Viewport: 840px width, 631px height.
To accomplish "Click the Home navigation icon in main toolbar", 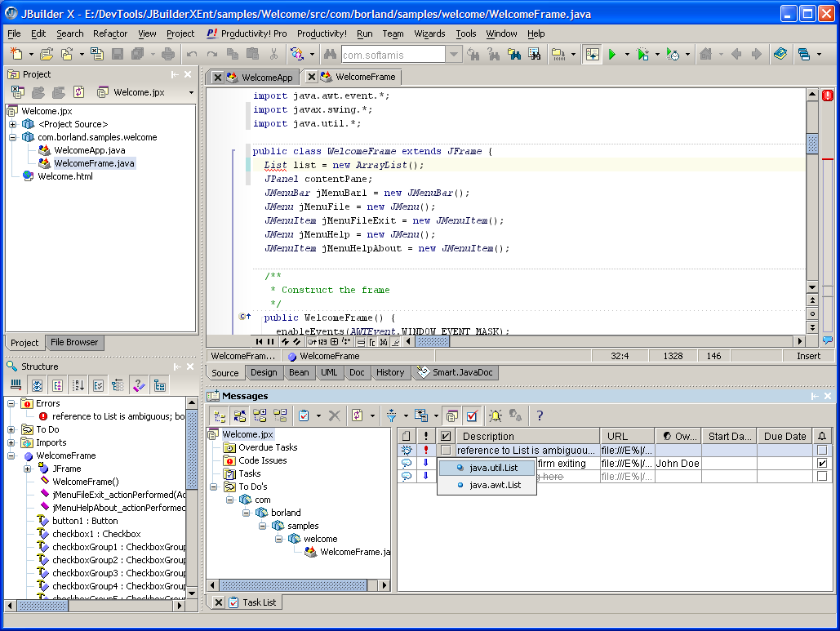I will 705,54.
